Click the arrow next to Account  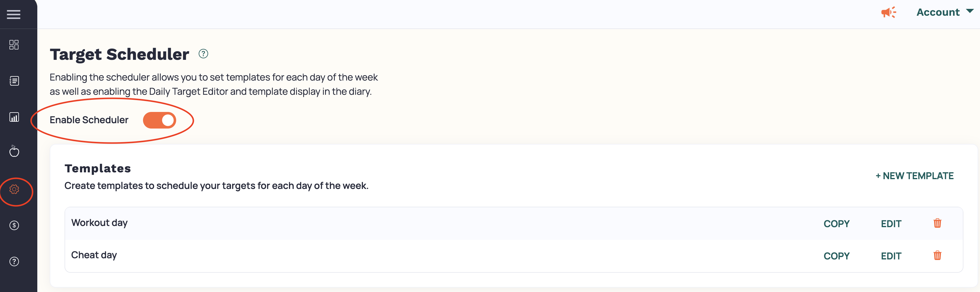tap(970, 11)
